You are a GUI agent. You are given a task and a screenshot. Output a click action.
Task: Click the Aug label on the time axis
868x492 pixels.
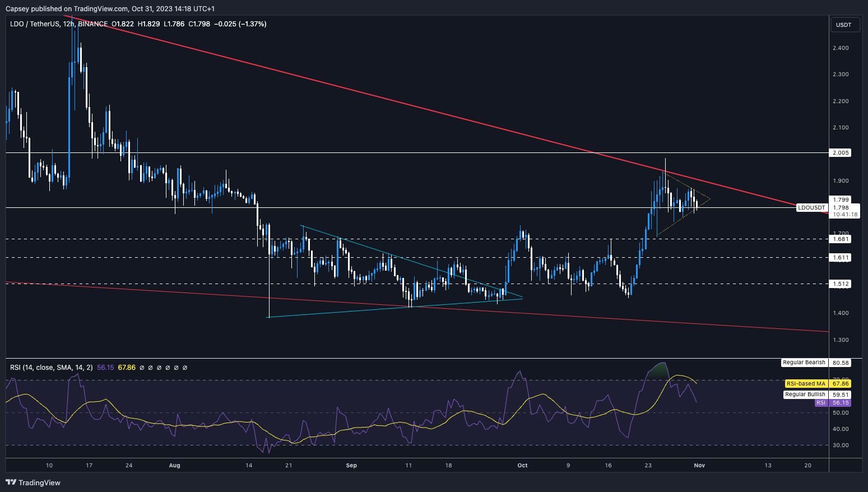pos(174,465)
